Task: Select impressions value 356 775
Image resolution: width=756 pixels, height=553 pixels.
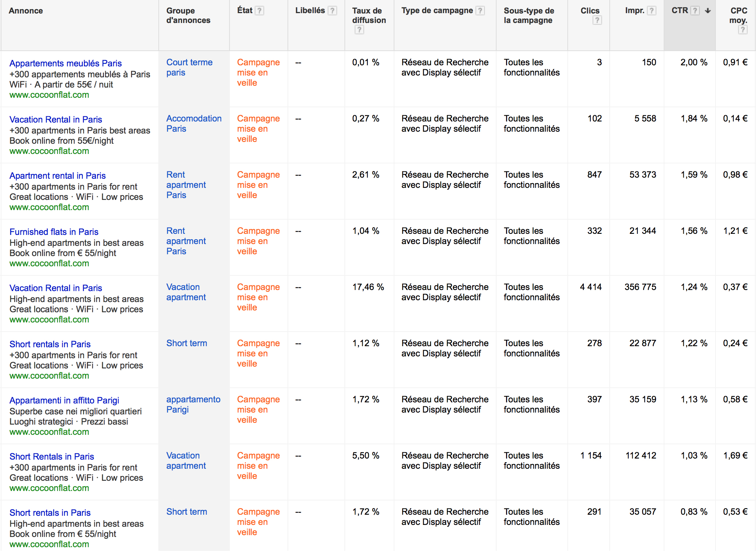Action: tap(640, 287)
